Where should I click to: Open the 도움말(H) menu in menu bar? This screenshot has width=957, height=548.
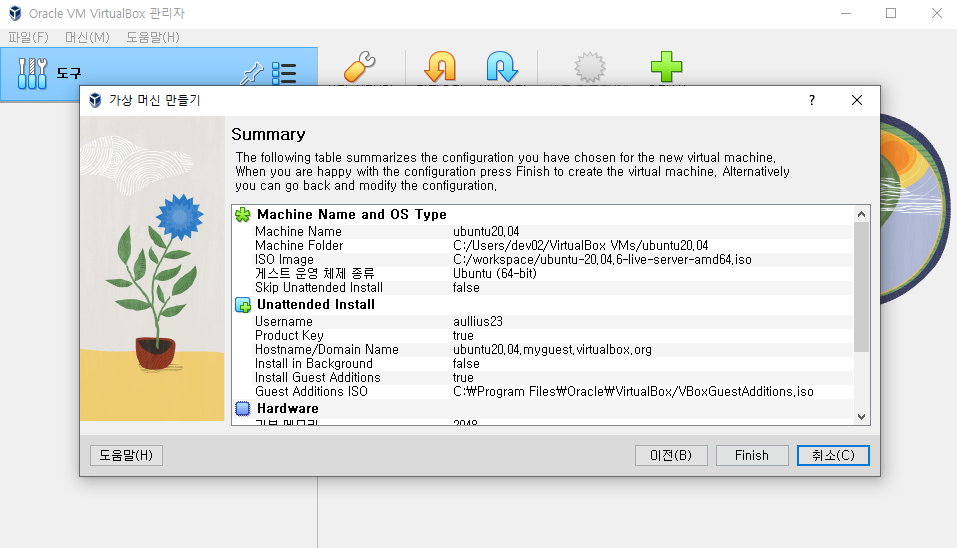[153, 37]
